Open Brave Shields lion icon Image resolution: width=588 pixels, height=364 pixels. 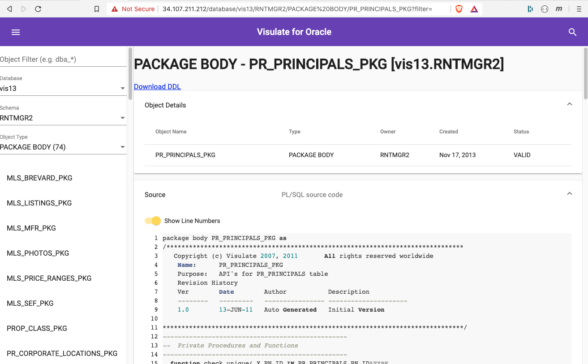(459, 9)
